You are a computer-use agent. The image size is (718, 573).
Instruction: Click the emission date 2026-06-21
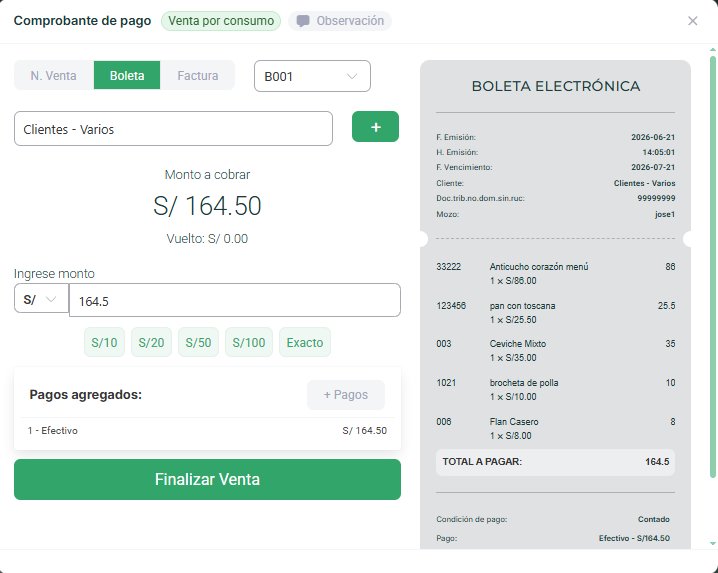(653, 137)
